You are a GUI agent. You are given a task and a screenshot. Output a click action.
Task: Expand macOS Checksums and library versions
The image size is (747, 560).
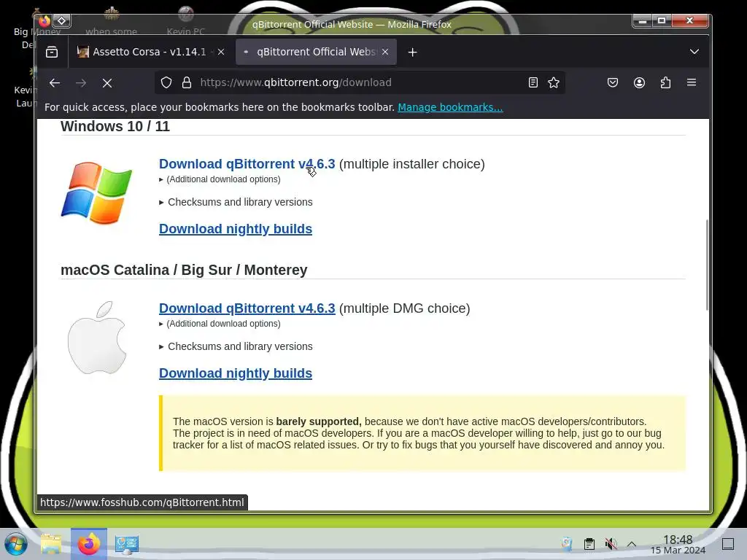tap(236, 346)
